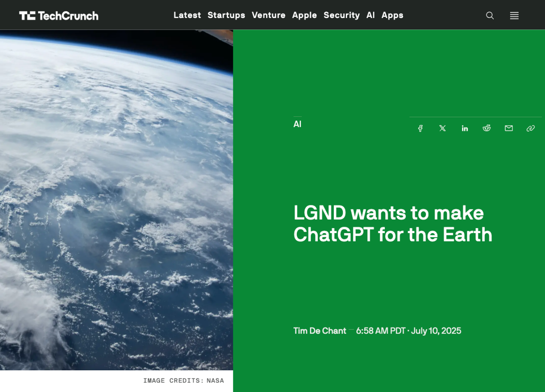Share the article on LinkedIn
Screen dimensions: 545x392
pos(465,128)
